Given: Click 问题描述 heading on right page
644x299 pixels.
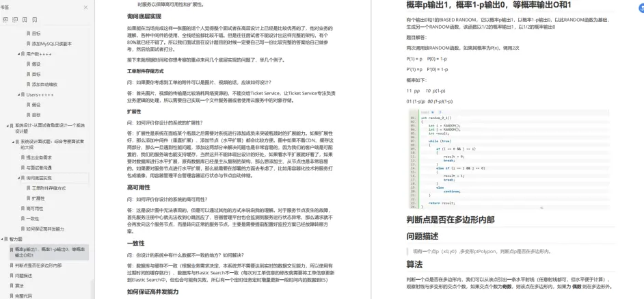Looking at the screenshot, I should [x=422, y=237].
